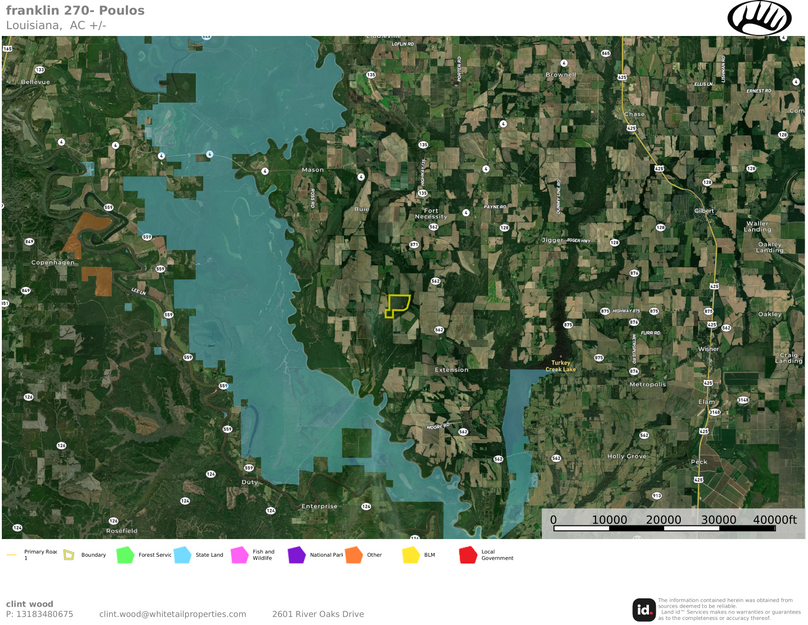808x625 pixels.
Task: Click the 2601 River Oaks Drive address
Action: (x=318, y=614)
